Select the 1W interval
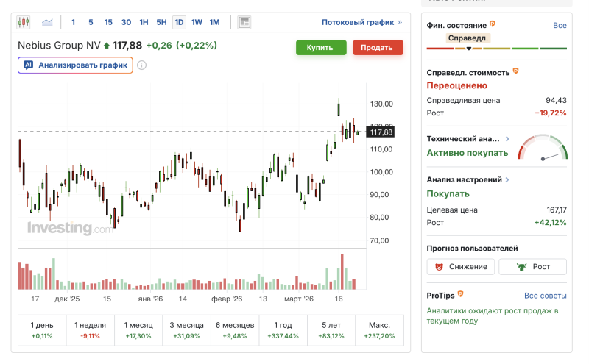The image size is (589, 364). click(197, 23)
